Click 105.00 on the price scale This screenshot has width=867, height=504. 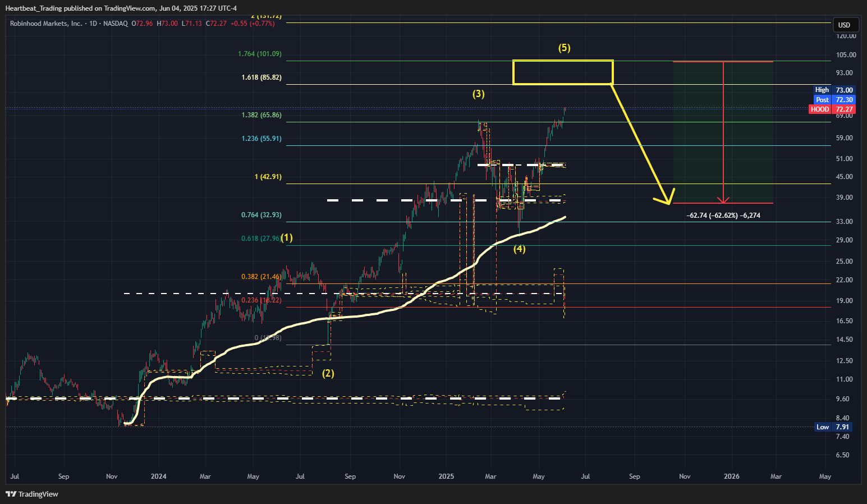pyautogui.click(x=846, y=55)
